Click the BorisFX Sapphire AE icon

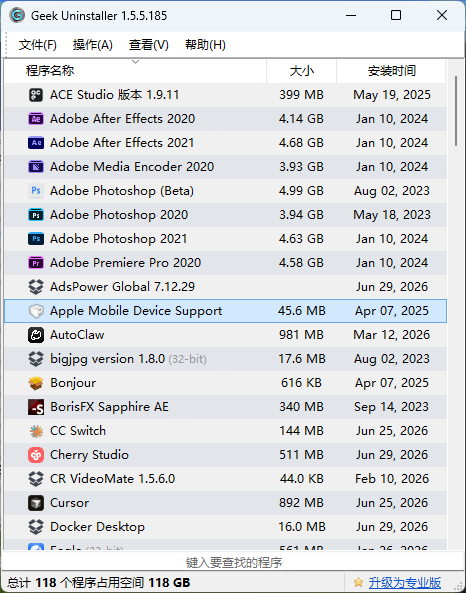(x=36, y=407)
